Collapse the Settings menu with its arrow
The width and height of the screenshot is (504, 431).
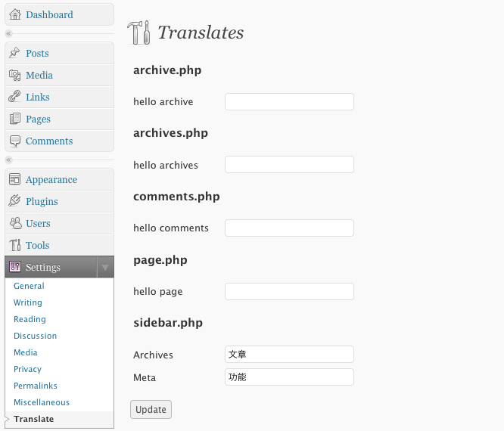(x=105, y=267)
